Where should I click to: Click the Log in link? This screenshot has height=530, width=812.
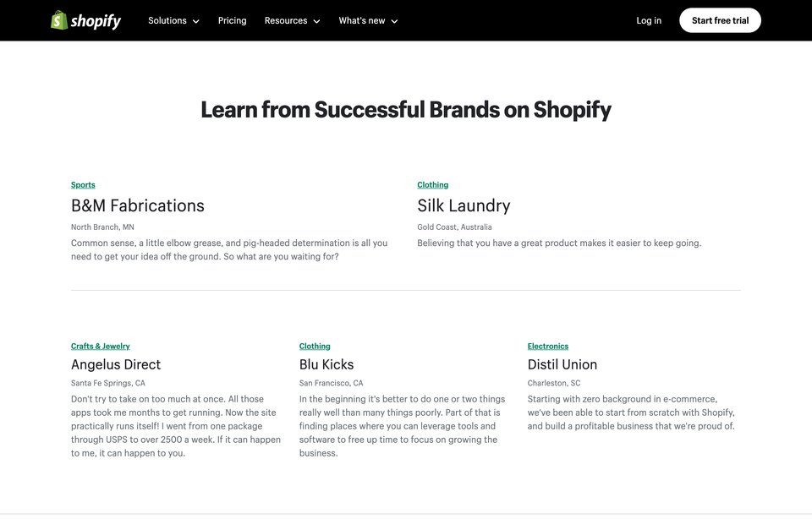[649, 20]
